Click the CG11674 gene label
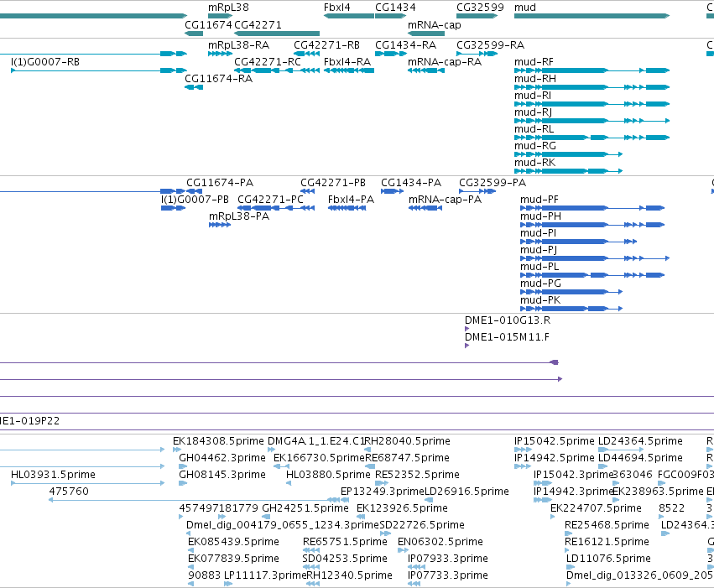Screen dimensions: 714x588 tap(208, 24)
